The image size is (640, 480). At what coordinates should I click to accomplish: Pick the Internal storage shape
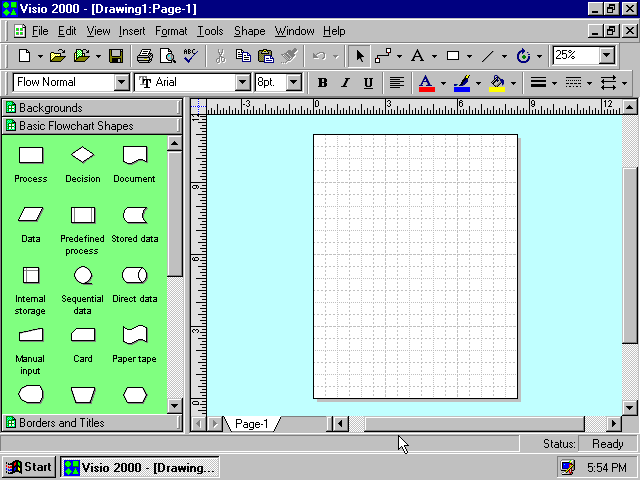pos(31,275)
